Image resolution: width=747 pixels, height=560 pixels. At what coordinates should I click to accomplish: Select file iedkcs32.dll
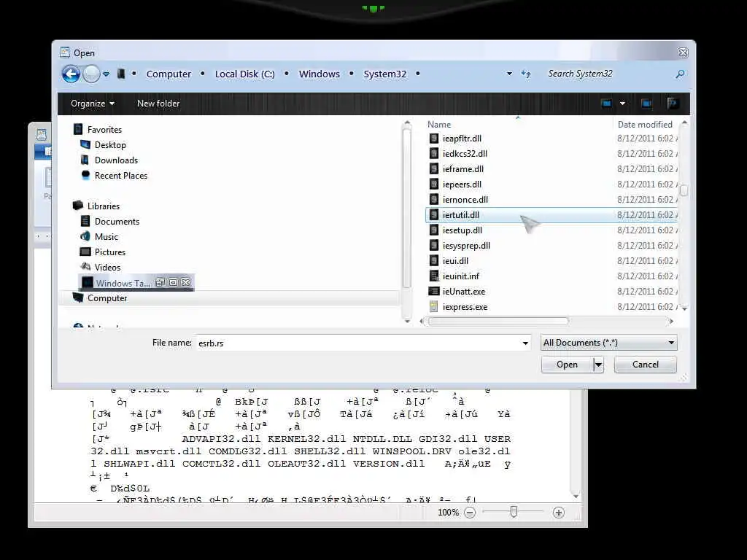tap(465, 153)
